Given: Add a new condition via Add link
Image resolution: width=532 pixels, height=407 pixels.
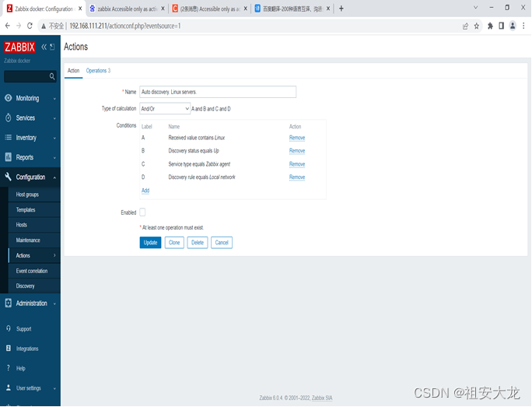Looking at the screenshot, I should (x=145, y=191).
